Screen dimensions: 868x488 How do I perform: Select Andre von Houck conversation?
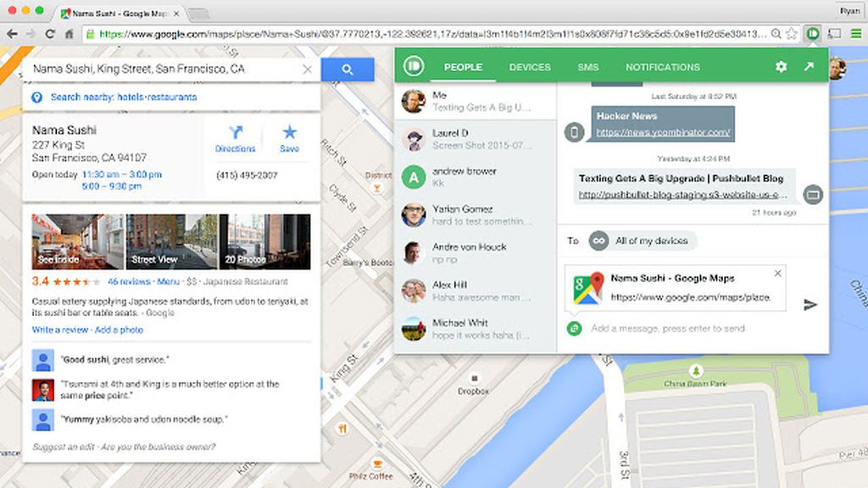click(475, 252)
